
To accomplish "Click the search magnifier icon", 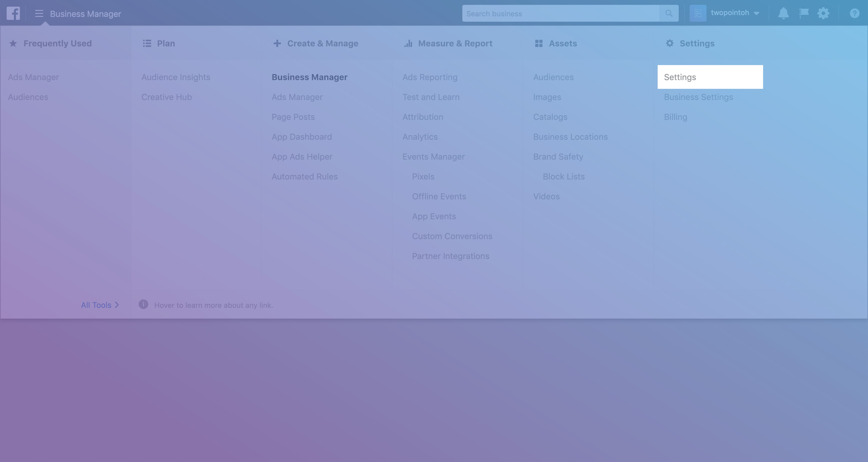I will tap(669, 14).
